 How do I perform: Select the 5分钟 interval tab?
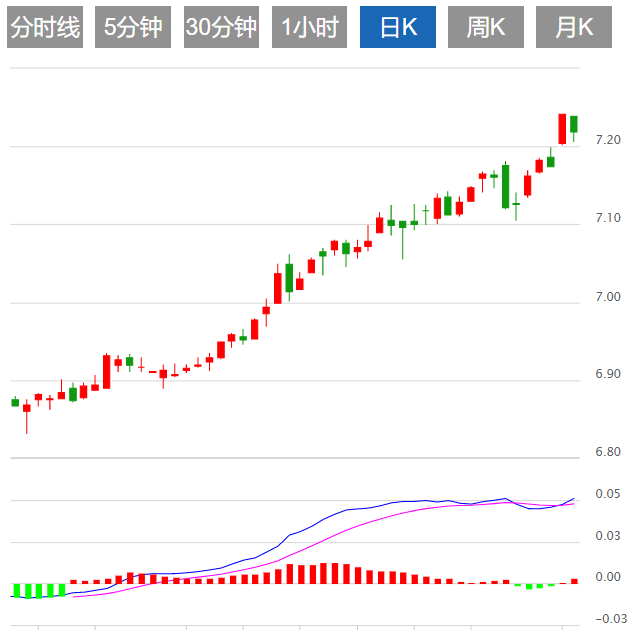click(133, 27)
